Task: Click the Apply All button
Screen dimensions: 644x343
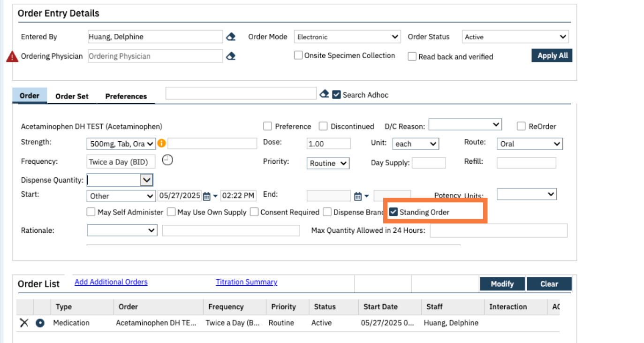Action: pyautogui.click(x=552, y=55)
